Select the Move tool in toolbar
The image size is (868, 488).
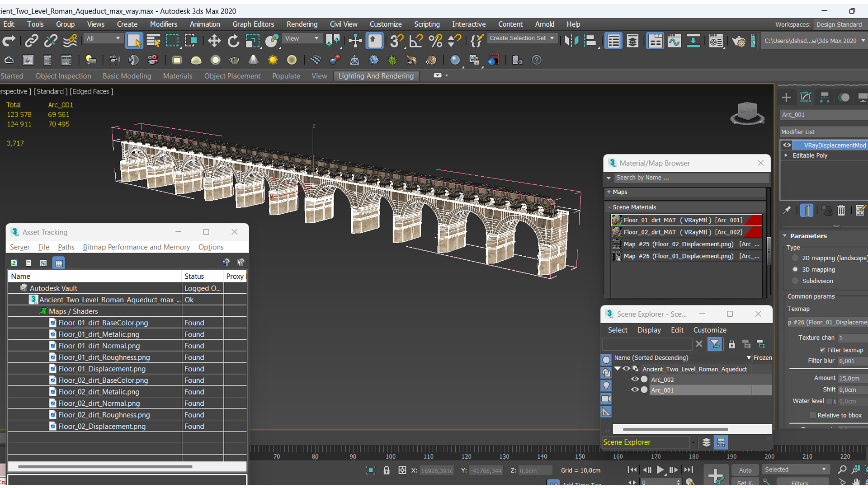tap(213, 41)
